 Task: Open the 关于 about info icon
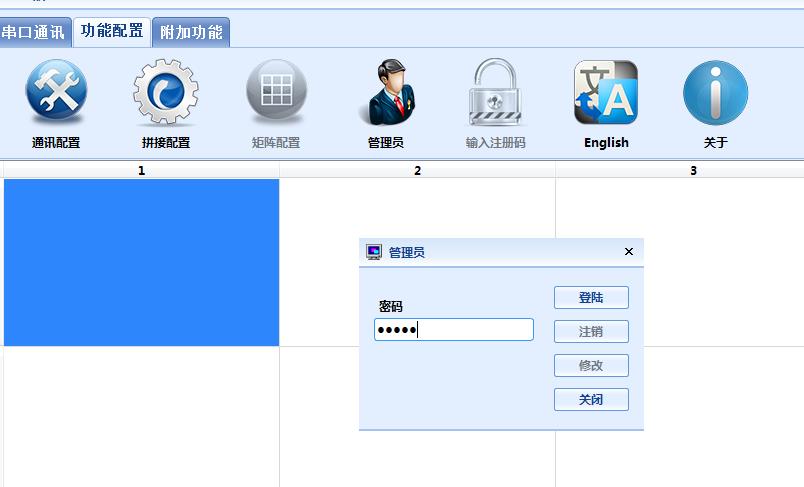coord(716,94)
